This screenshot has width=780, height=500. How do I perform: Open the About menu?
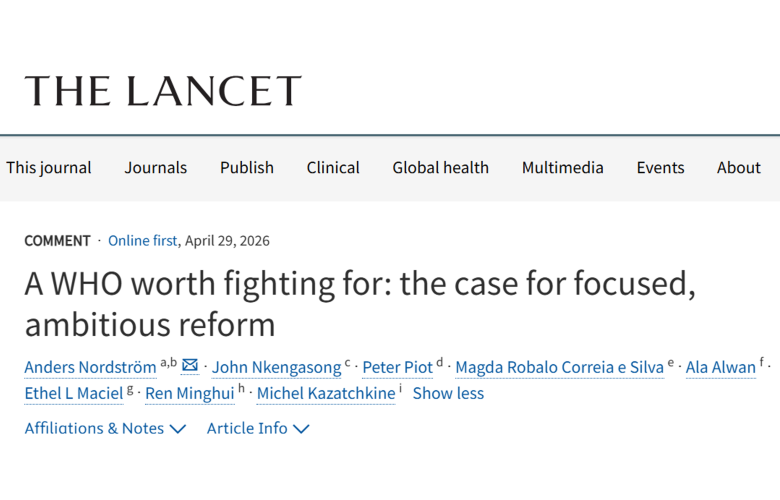click(x=739, y=168)
